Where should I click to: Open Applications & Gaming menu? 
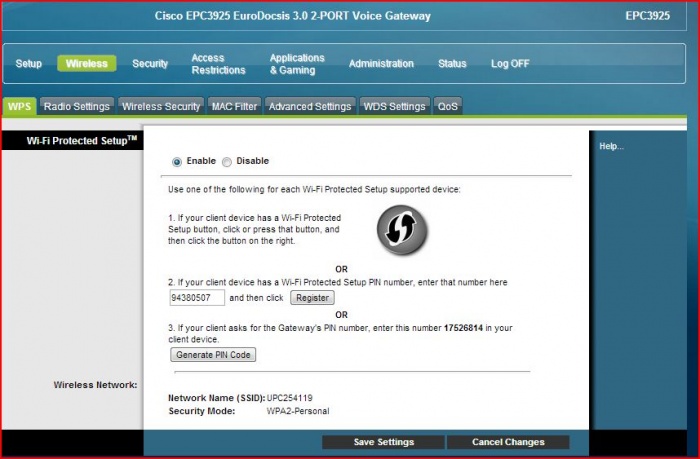297,64
